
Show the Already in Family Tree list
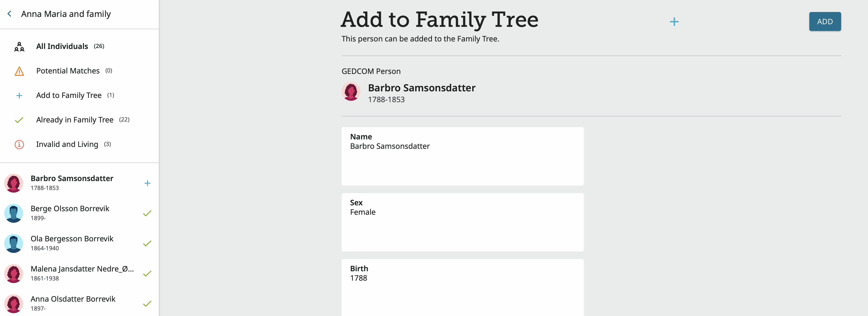74,120
